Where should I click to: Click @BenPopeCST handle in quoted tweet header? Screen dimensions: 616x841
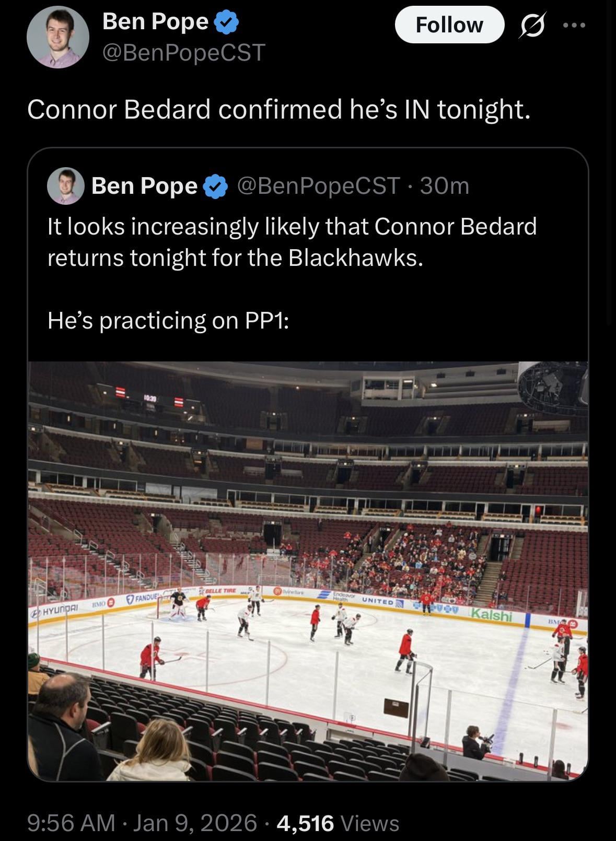coord(318,186)
